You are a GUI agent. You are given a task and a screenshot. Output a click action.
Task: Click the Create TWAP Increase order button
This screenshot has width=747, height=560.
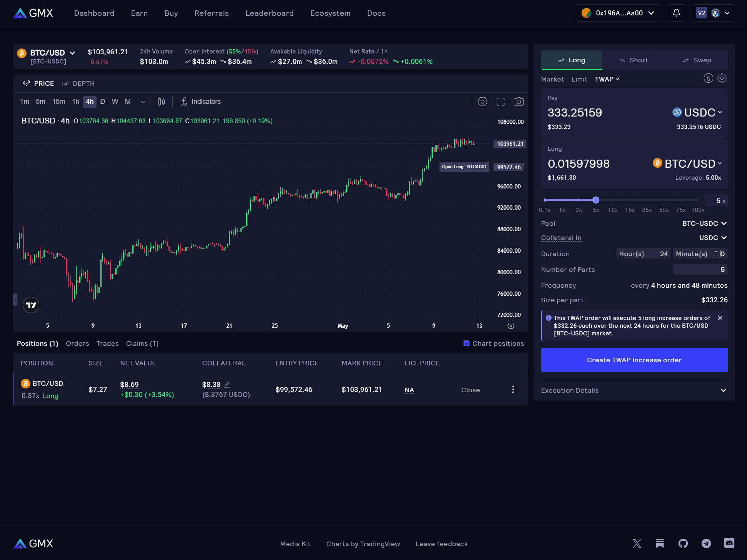click(634, 360)
